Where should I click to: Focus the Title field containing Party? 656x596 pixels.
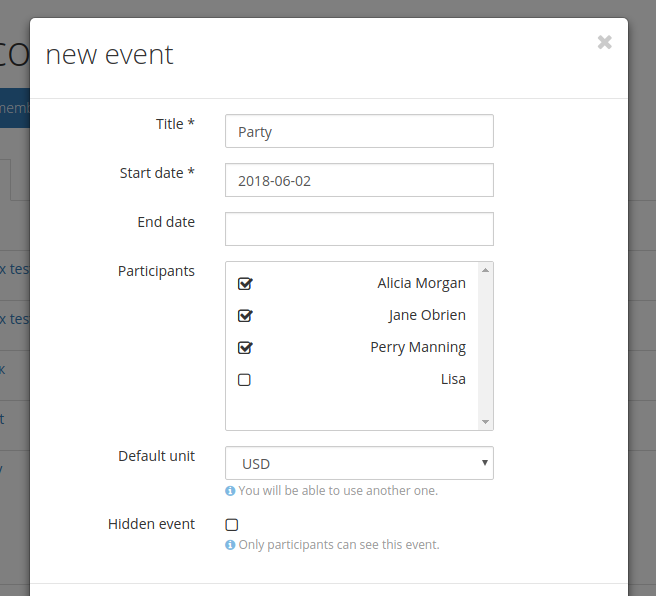point(359,131)
